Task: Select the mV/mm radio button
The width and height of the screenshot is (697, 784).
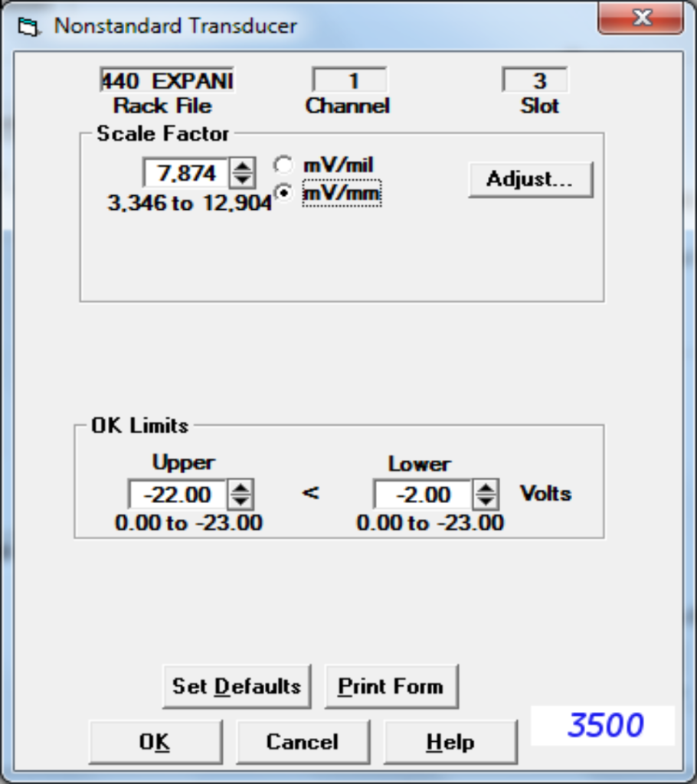Action: coord(283,194)
